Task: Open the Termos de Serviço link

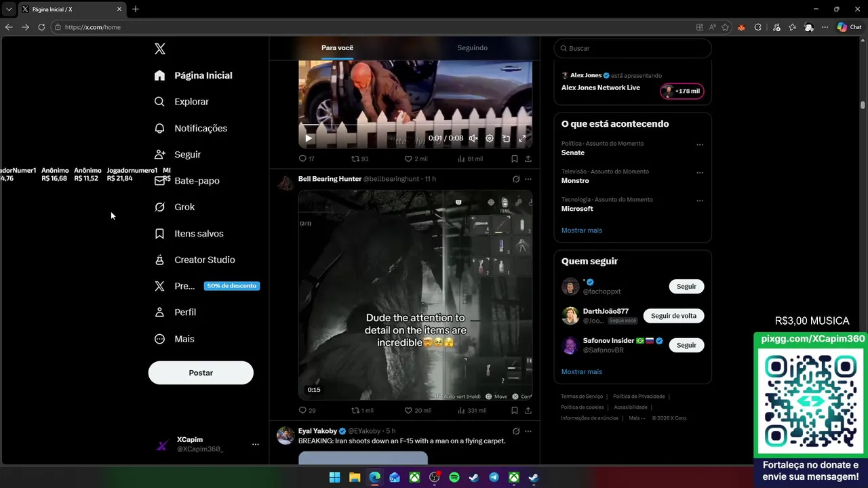Action: click(582, 396)
